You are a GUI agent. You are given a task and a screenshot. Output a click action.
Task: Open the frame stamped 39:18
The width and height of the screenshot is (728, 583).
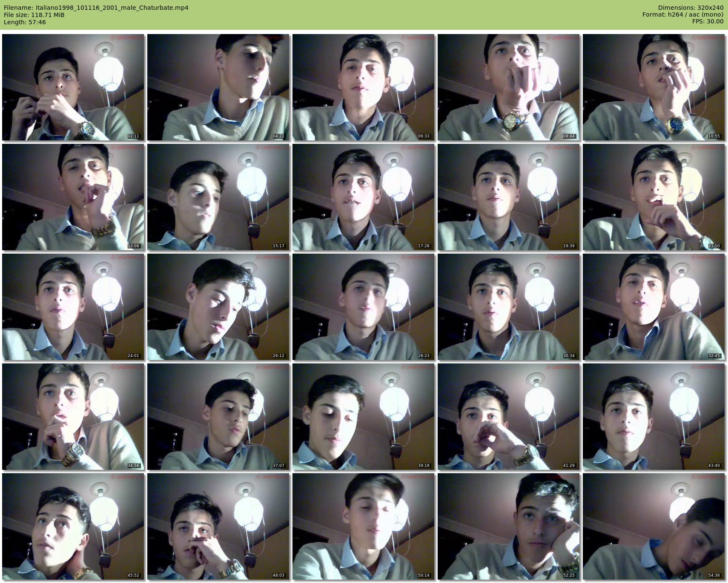pyautogui.click(x=364, y=417)
